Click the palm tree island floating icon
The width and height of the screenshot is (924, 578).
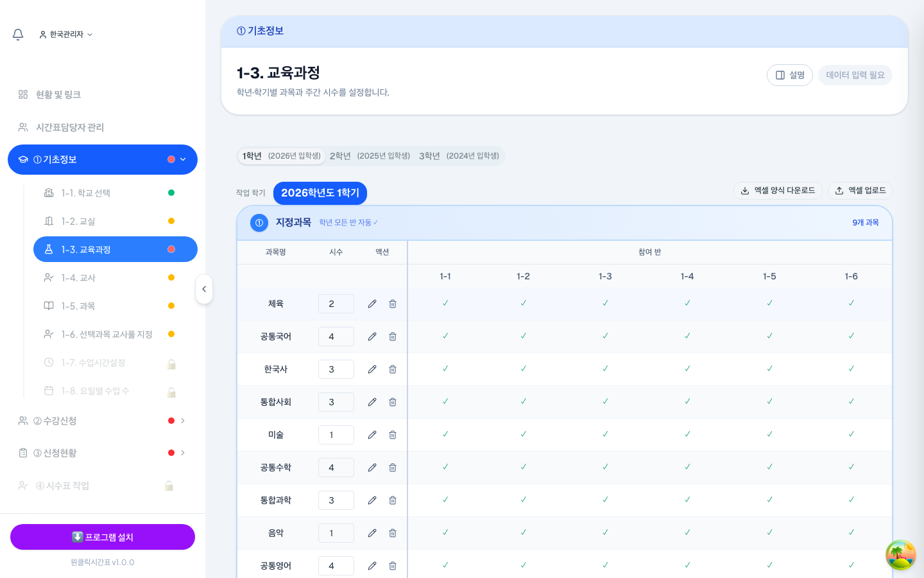pos(901,555)
